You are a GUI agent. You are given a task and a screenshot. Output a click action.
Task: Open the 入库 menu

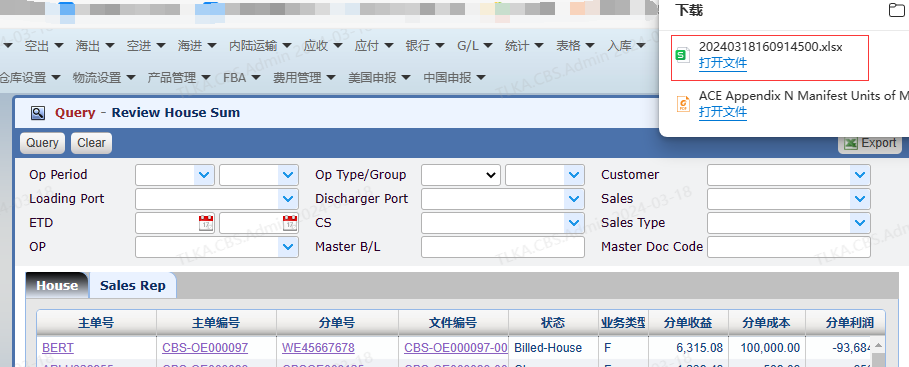tap(626, 46)
